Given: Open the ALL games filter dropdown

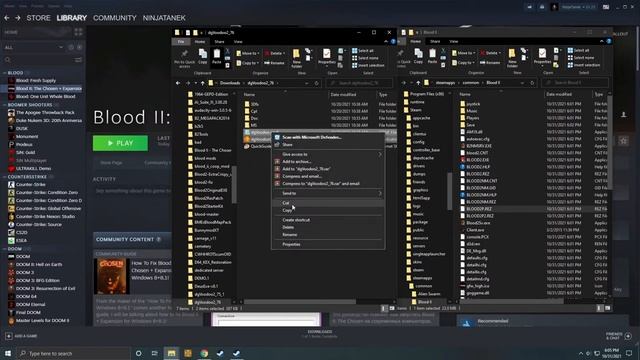Looking at the screenshot, I should click(x=33, y=47).
